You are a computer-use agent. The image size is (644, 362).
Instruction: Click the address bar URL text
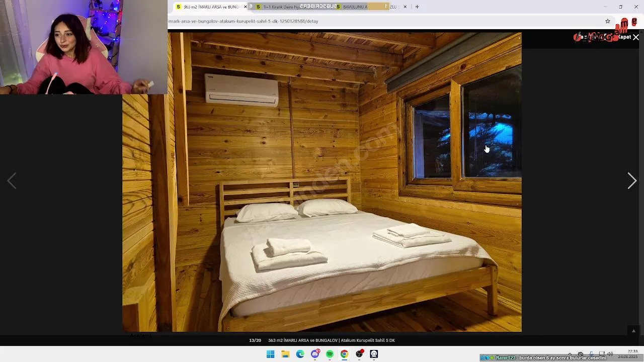pyautogui.click(x=243, y=21)
